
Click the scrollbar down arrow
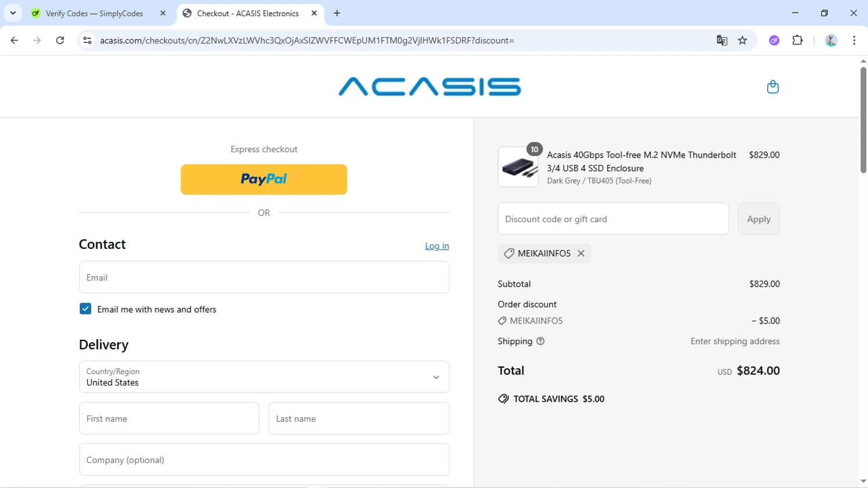click(863, 482)
